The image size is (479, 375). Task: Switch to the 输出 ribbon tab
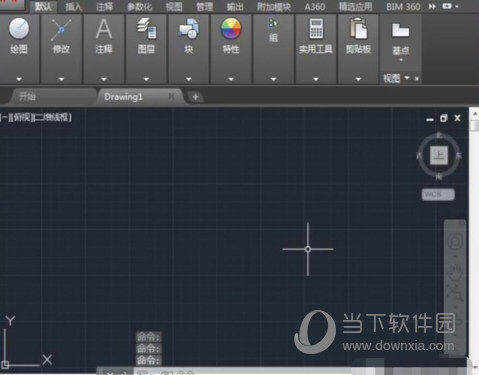click(x=235, y=6)
